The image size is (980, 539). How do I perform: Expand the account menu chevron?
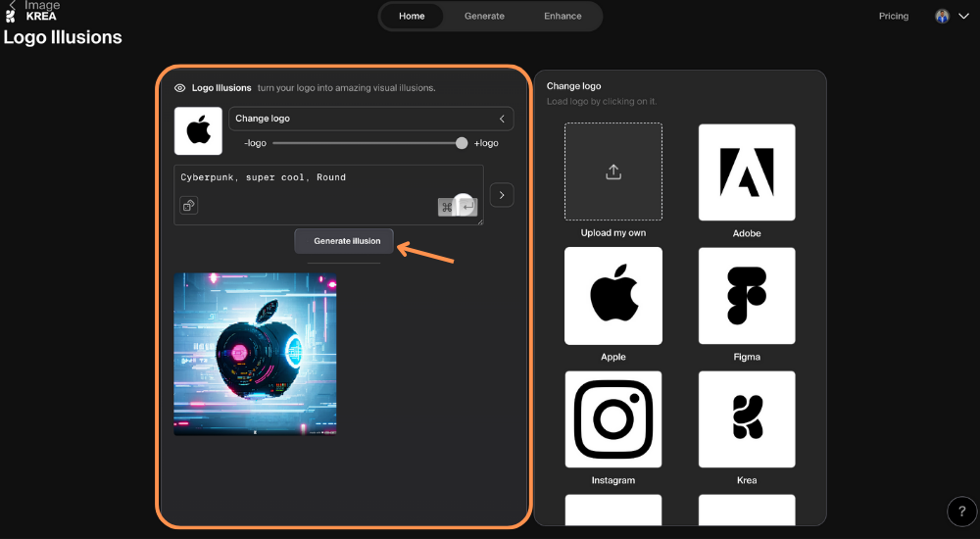(963, 17)
